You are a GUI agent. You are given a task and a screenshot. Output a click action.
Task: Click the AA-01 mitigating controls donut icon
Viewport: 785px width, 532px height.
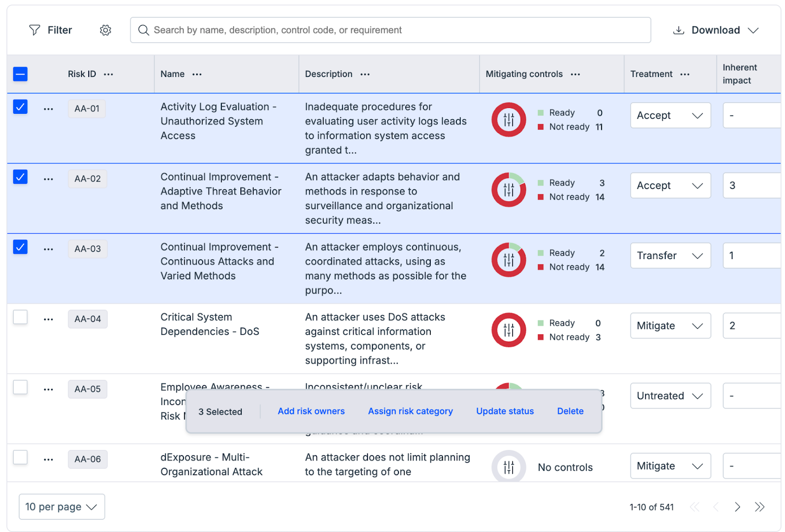pos(509,120)
